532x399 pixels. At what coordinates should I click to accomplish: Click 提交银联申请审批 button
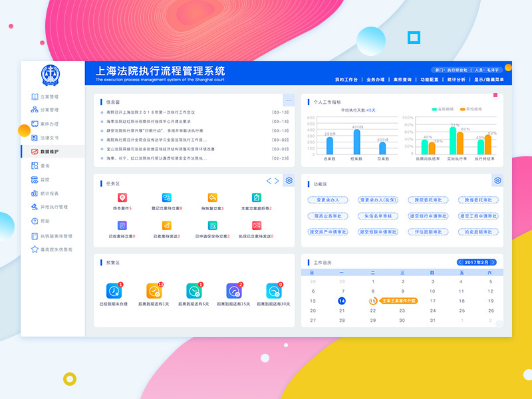click(378, 232)
